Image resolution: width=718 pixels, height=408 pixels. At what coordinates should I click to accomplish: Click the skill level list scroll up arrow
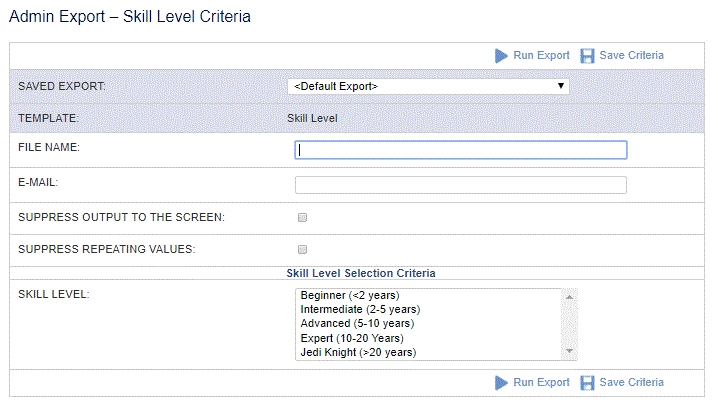click(x=569, y=297)
